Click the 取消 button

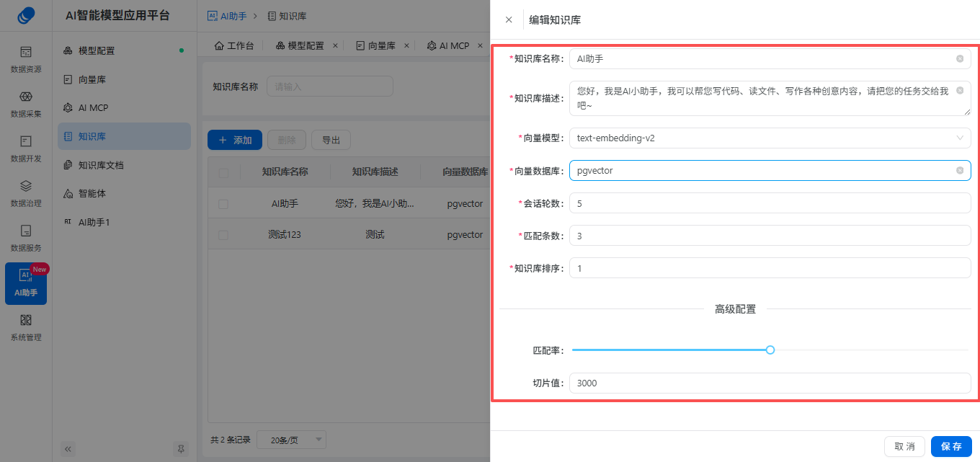[x=904, y=446]
